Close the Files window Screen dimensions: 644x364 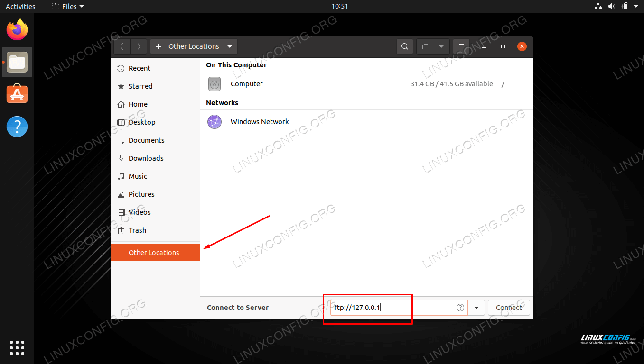[x=522, y=46]
